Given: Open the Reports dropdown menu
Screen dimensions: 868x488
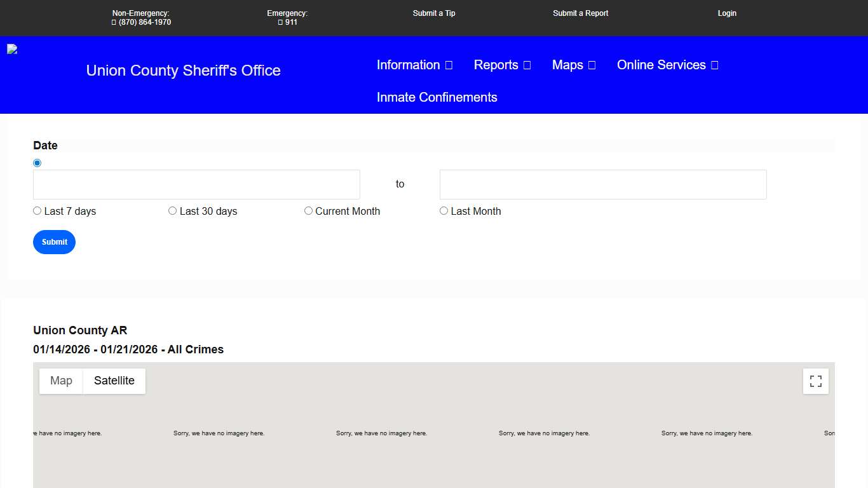Looking at the screenshot, I should click(x=502, y=65).
